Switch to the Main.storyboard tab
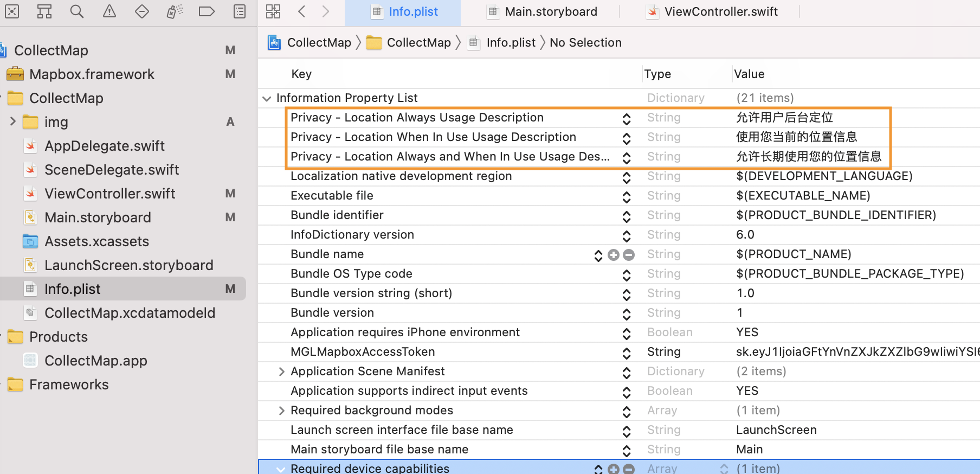The height and width of the screenshot is (474, 980). click(x=542, y=12)
